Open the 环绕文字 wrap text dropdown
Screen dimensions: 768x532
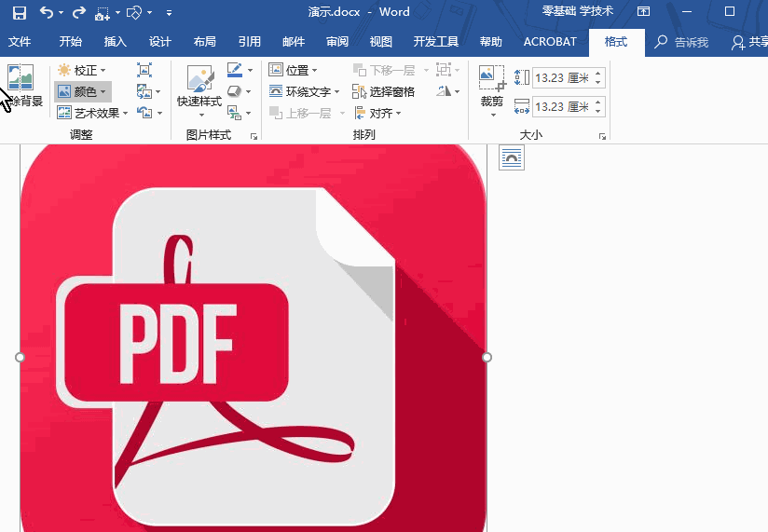[x=304, y=91]
